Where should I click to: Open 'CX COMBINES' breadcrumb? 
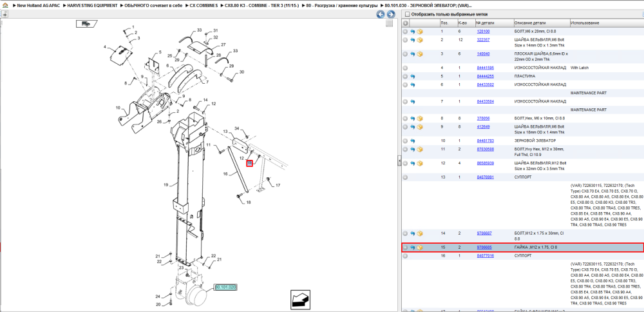204,6
